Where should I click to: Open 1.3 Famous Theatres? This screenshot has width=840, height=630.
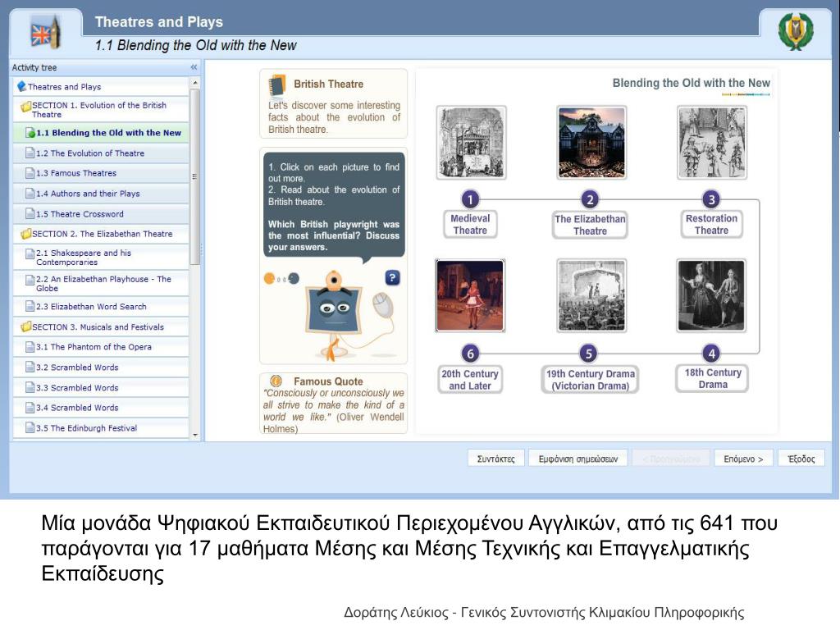[x=101, y=174]
